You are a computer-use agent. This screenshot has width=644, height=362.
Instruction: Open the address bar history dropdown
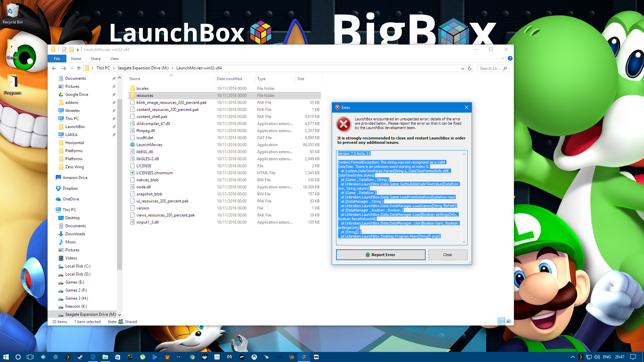pyautogui.click(x=463, y=68)
